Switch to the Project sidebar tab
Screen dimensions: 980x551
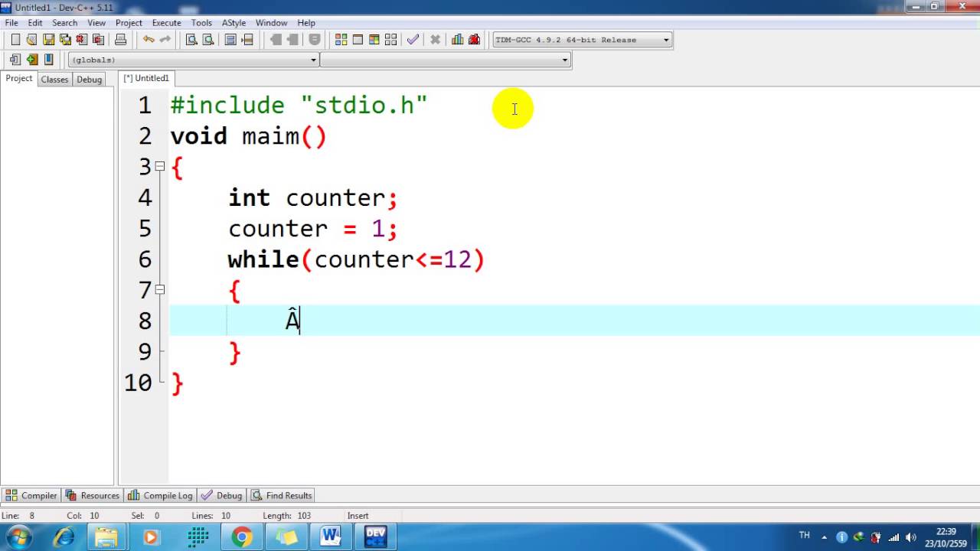19,79
